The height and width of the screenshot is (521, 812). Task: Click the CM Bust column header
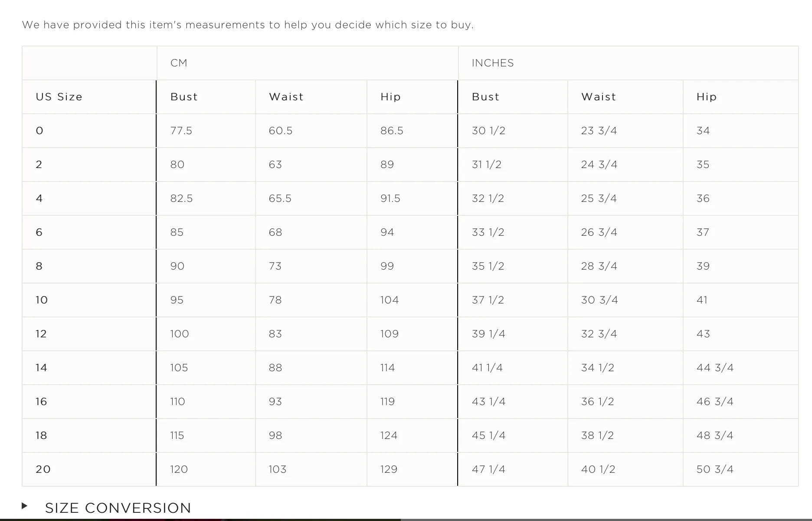coord(184,97)
